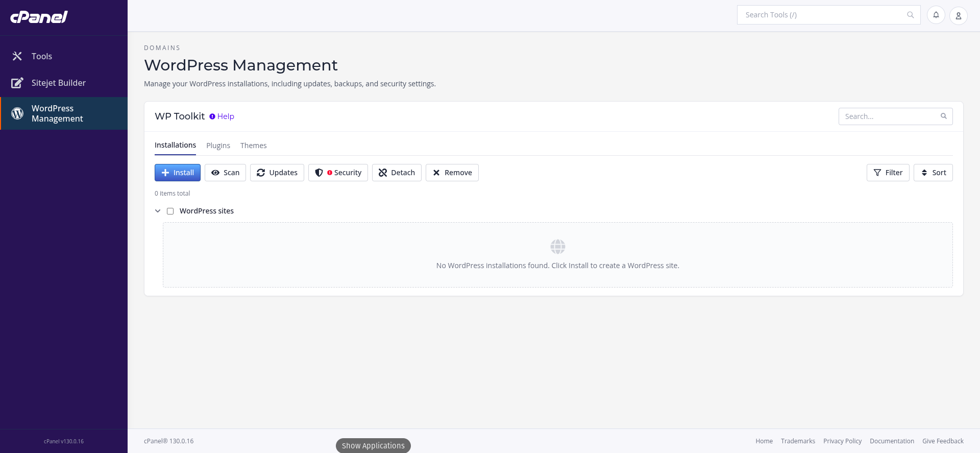Open the user account menu icon

click(959, 16)
